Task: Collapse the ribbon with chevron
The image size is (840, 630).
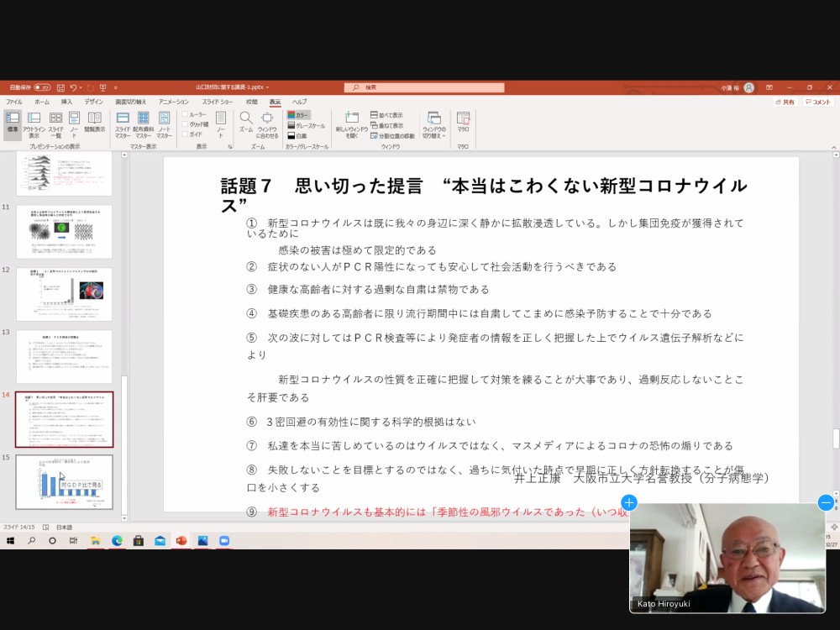Action: (x=833, y=146)
